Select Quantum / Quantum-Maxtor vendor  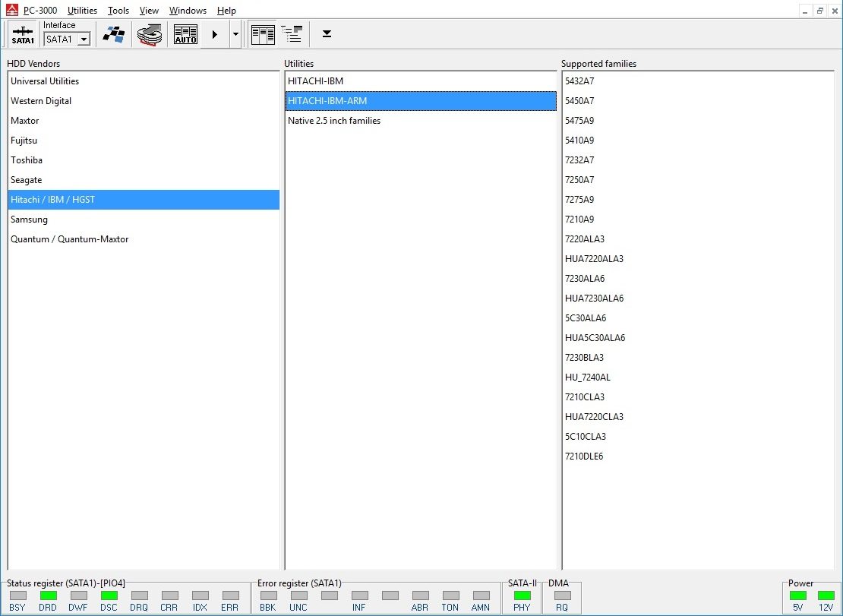pos(144,239)
